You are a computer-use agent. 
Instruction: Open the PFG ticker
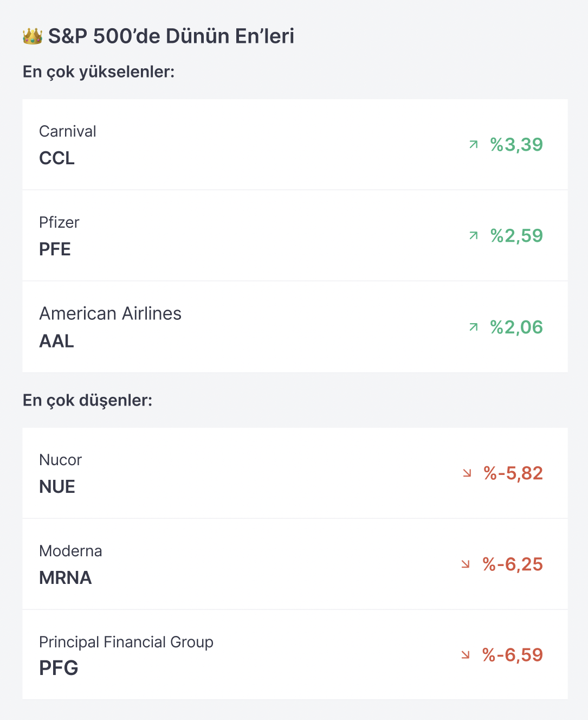pyautogui.click(x=59, y=668)
